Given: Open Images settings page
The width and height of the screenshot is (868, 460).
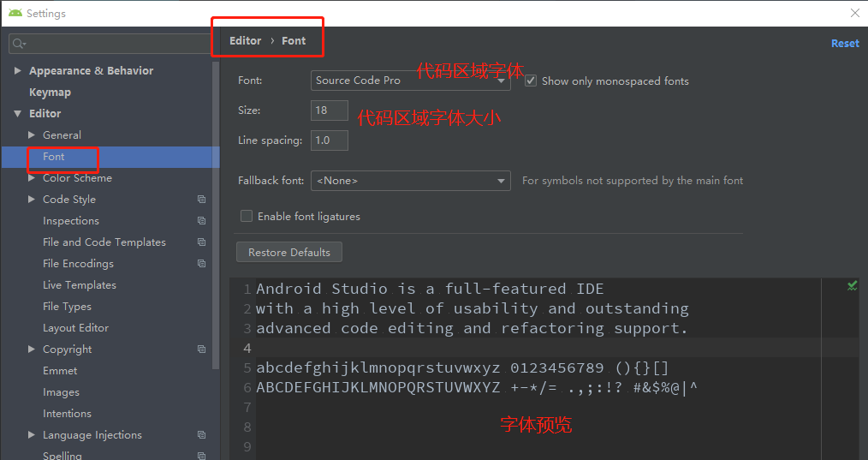Looking at the screenshot, I should click(x=61, y=392).
